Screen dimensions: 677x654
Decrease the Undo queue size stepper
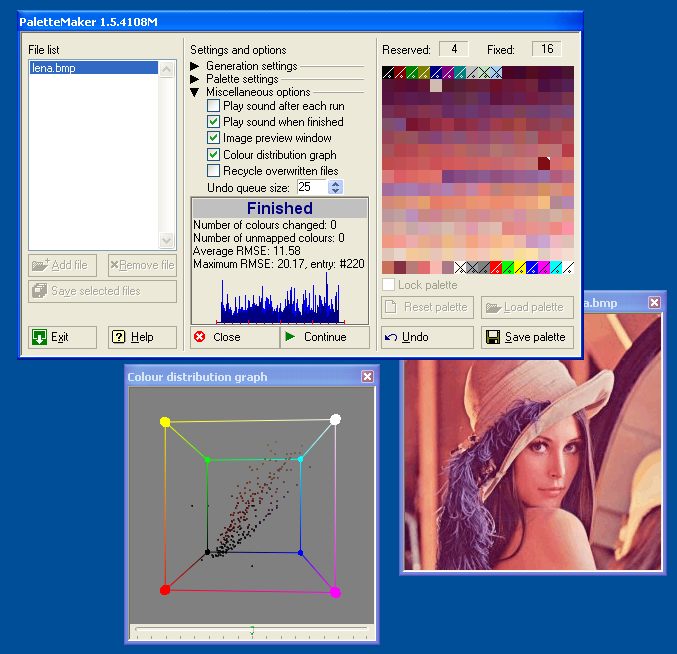pos(335,190)
